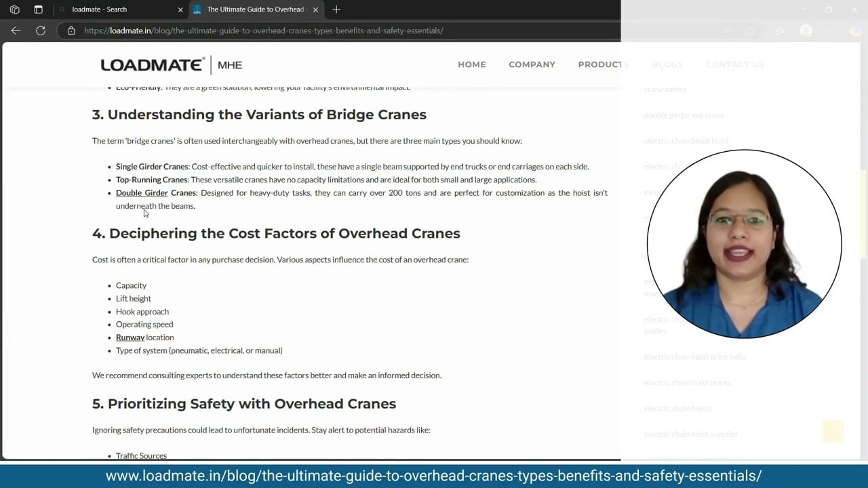Refresh the current page
868x488 pixels.
[x=41, y=30]
